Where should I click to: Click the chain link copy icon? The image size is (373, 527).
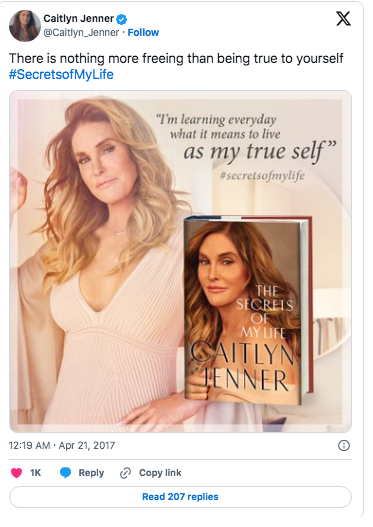125,473
